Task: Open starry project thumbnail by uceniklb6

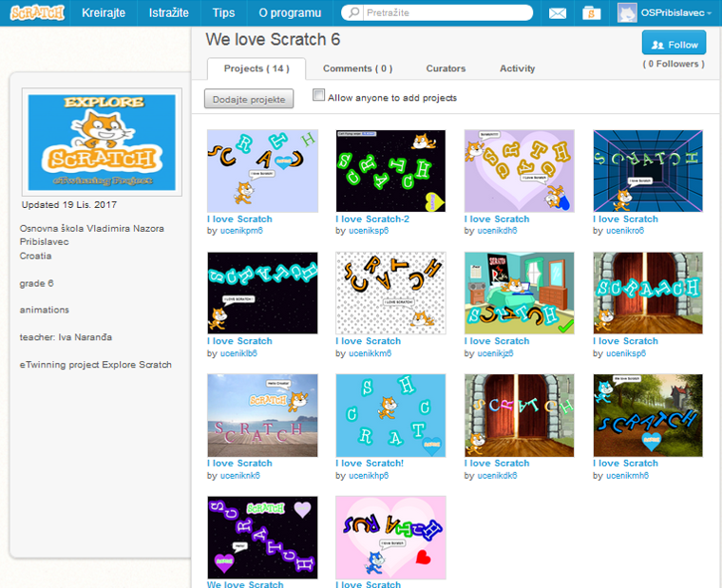Action: 262,293
